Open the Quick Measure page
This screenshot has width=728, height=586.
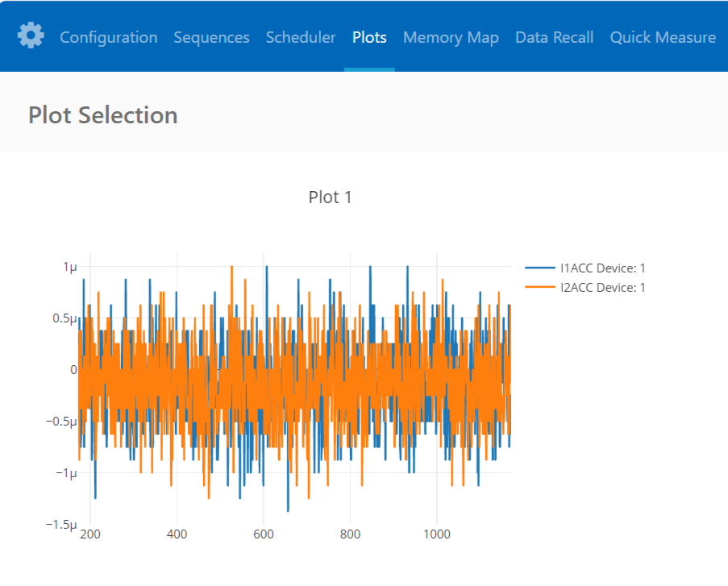[663, 37]
